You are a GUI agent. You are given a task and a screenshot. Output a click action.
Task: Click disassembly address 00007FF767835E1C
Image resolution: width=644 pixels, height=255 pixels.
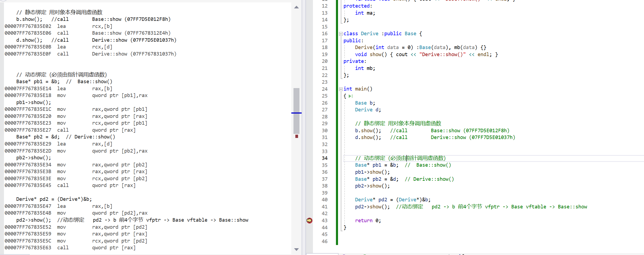tap(28, 109)
